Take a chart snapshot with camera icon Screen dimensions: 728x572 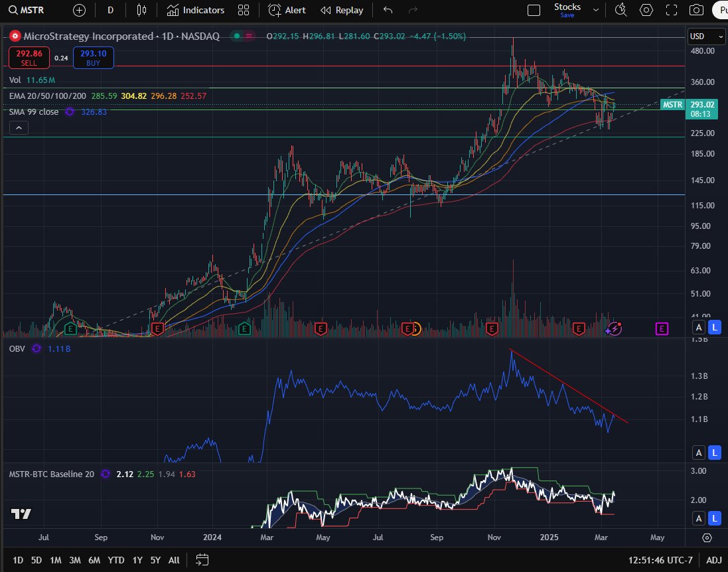coord(696,10)
